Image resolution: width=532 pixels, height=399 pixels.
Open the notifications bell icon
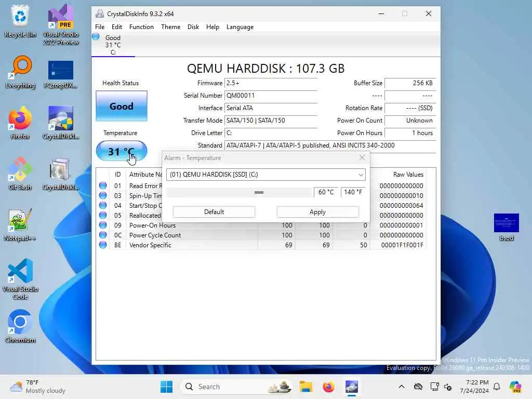pyautogui.click(x=497, y=387)
